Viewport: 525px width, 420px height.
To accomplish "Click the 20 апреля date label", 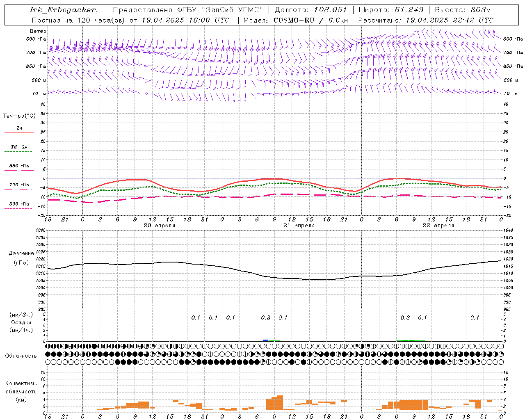I will (x=159, y=226).
